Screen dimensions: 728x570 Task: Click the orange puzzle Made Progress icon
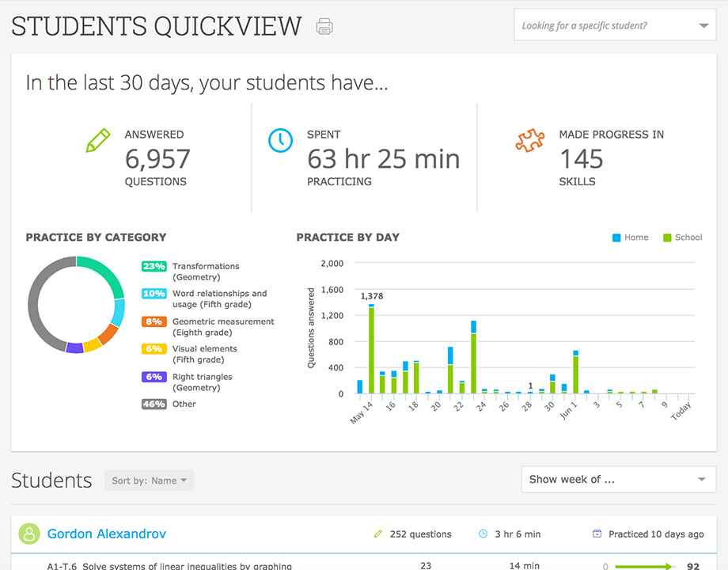[x=529, y=140]
